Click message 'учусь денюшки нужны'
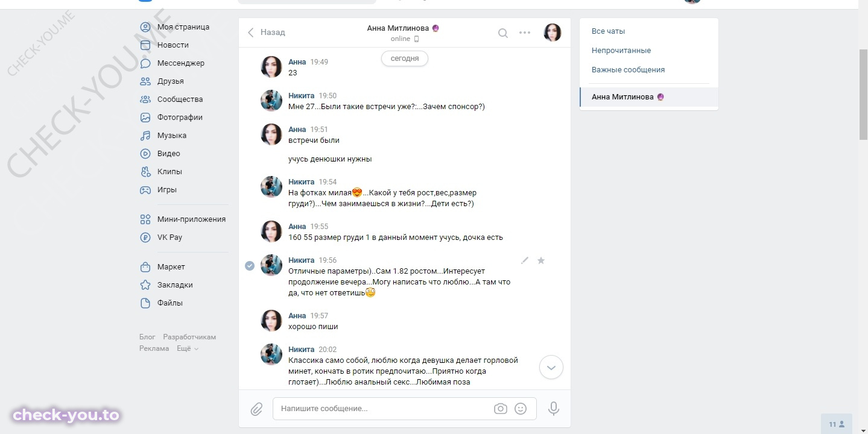868x434 pixels. point(330,159)
